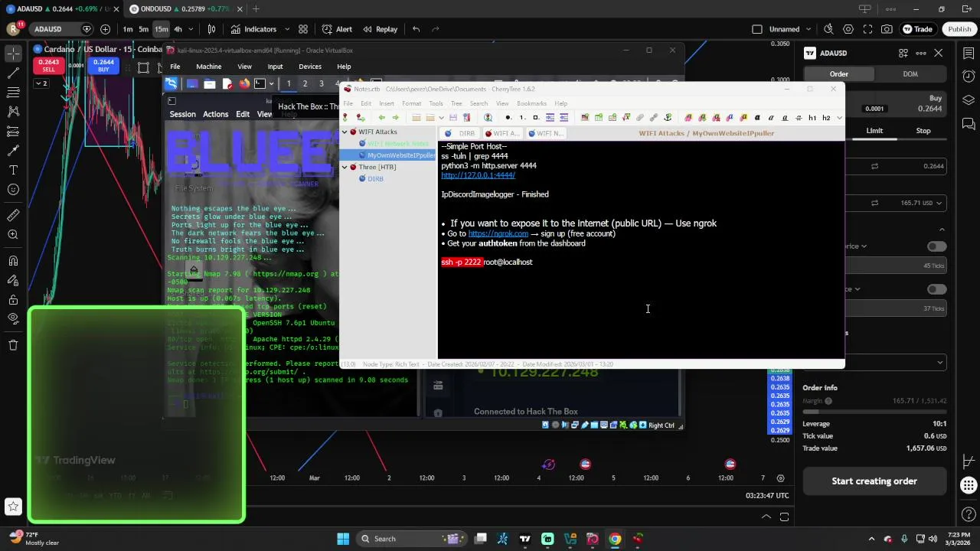Viewport: 980px width, 551px height.
Task: Insert anchor in CherryTree toolbar
Action: [668, 117]
